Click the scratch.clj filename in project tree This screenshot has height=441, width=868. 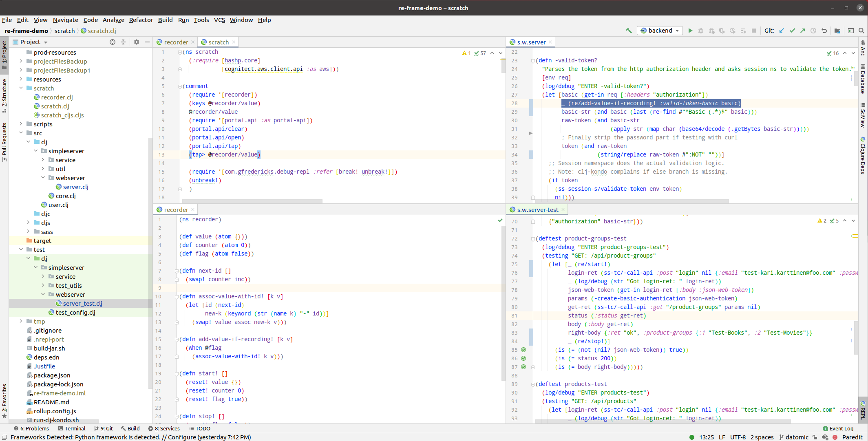tap(56, 106)
